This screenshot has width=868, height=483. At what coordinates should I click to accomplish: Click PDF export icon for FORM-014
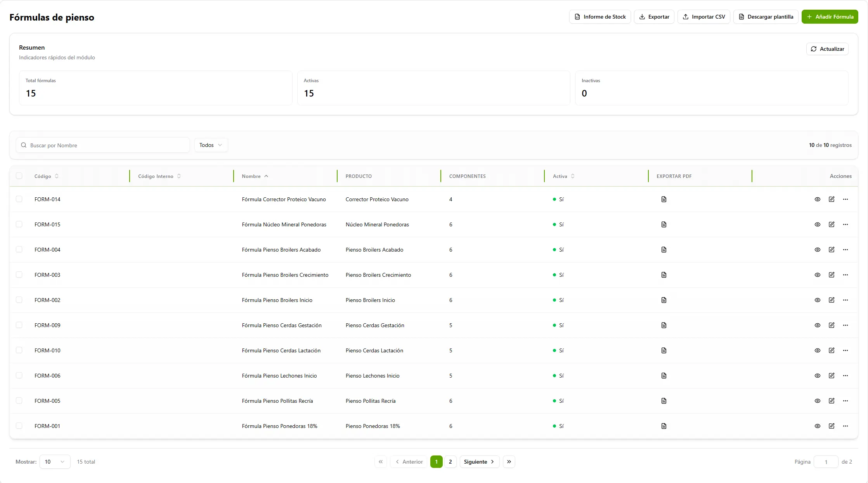click(664, 199)
